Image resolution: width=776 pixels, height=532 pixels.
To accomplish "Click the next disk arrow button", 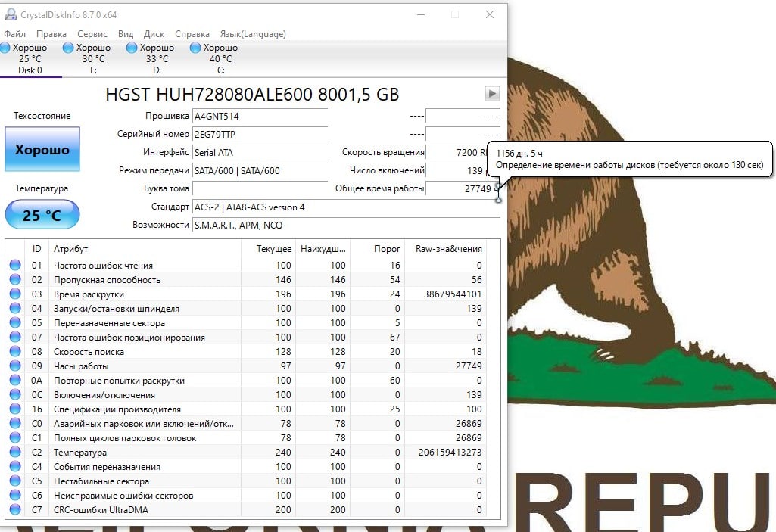I will [492, 94].
